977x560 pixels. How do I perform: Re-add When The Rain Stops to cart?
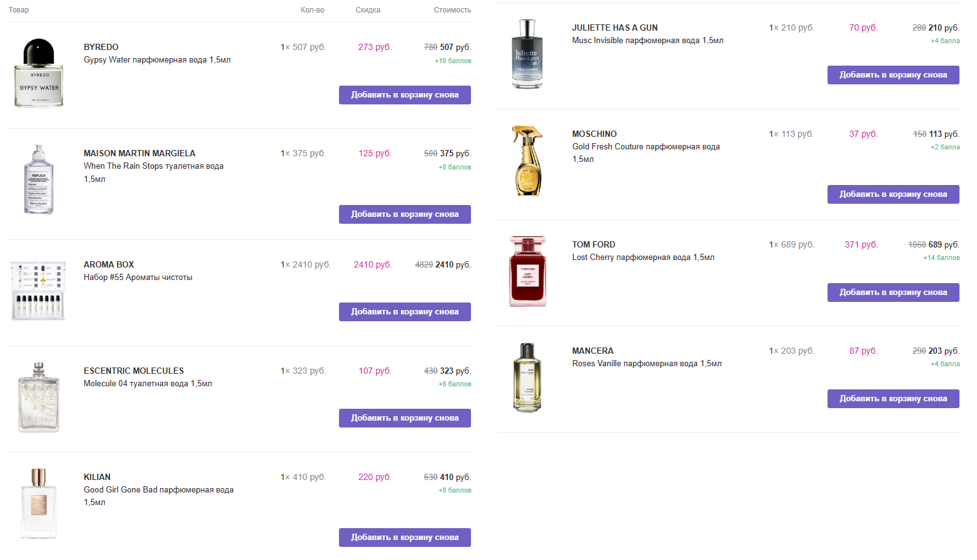point(405,214)
